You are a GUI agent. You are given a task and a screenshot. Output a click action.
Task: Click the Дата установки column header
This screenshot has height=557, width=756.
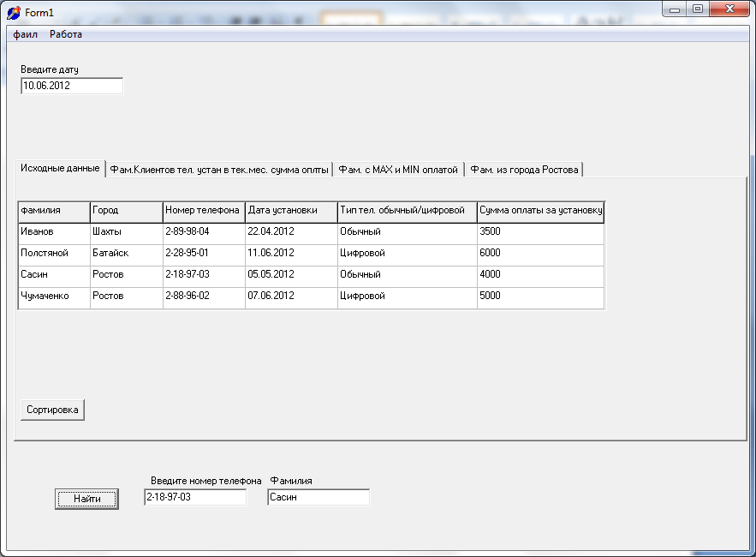291,212
